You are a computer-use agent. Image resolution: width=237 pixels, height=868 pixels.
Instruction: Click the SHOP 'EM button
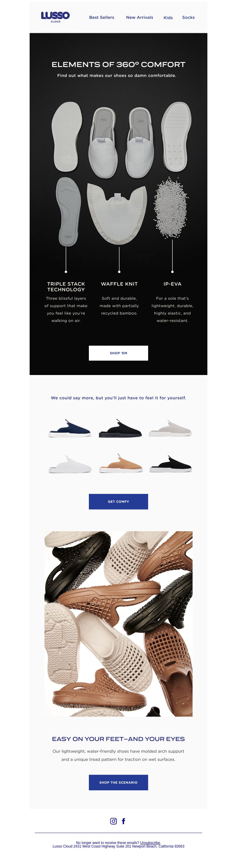tap(118, 353)
